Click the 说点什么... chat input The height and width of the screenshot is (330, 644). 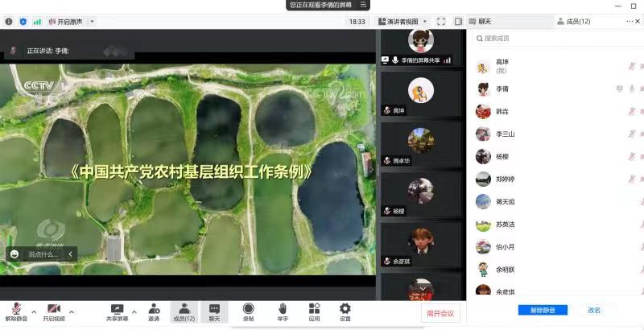[43, 254]
